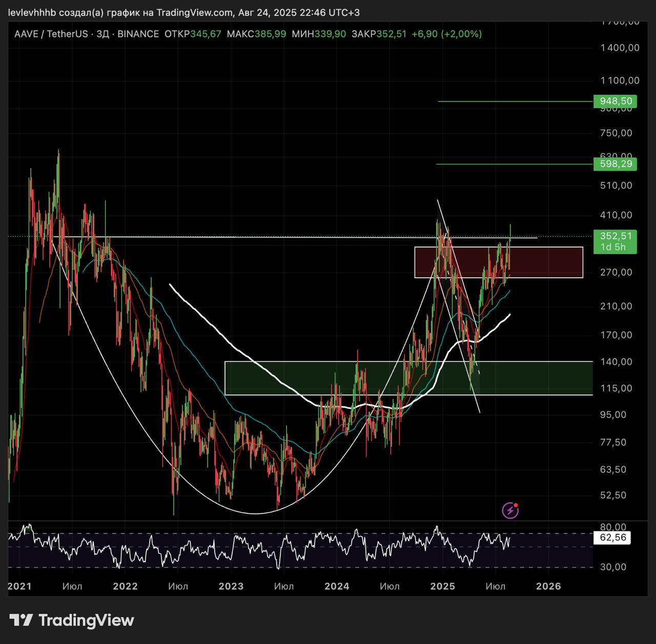Click the green 598,29 price label
The image size is (656, 644).
click(615, 164)
